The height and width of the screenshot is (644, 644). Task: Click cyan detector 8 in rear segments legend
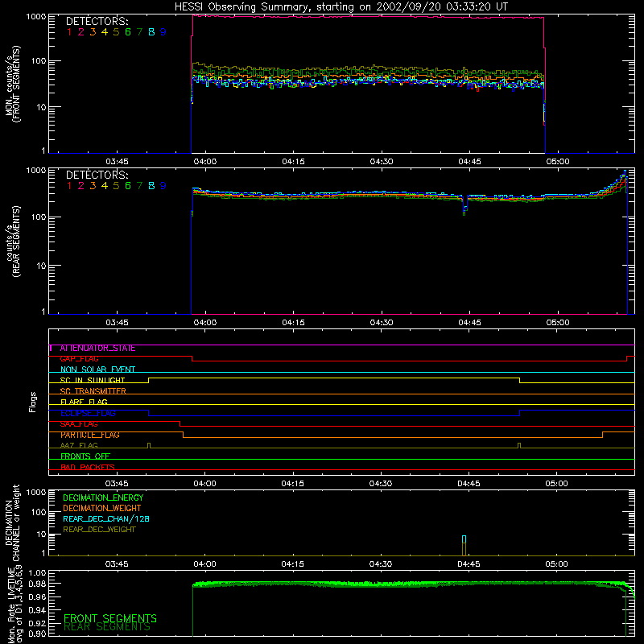[x=151, y=186]
